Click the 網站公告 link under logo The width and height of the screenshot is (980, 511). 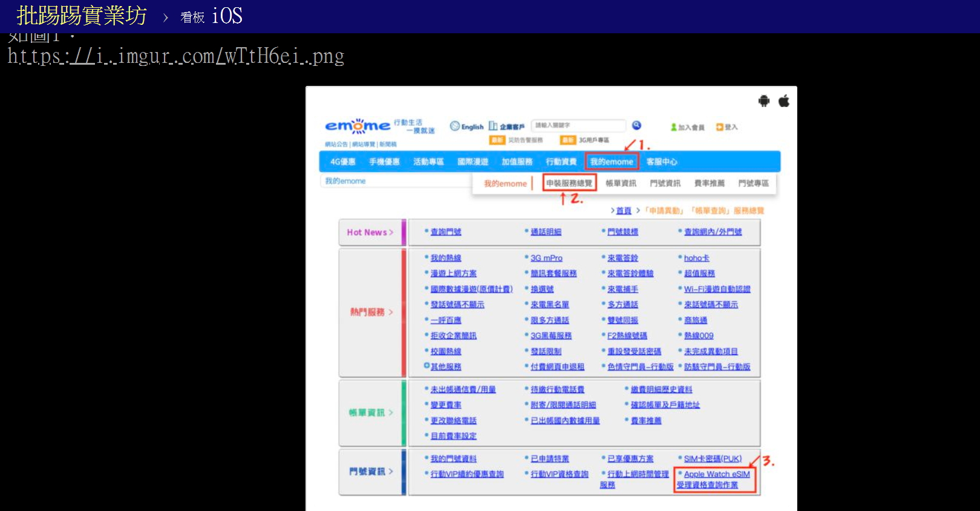tap(336, 145)
